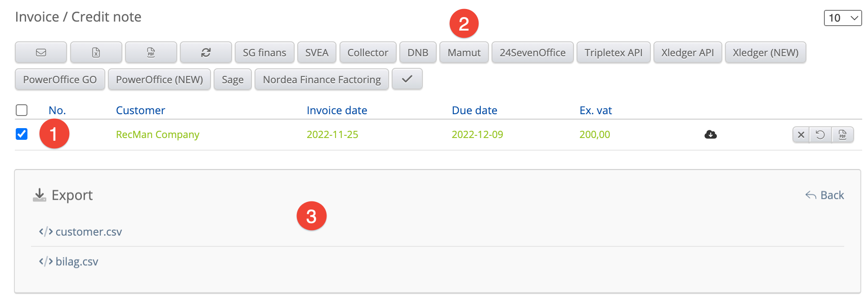Click the Xledger (NEW) button
Viewport: 868px width, 303px height.
click(765, 53)
